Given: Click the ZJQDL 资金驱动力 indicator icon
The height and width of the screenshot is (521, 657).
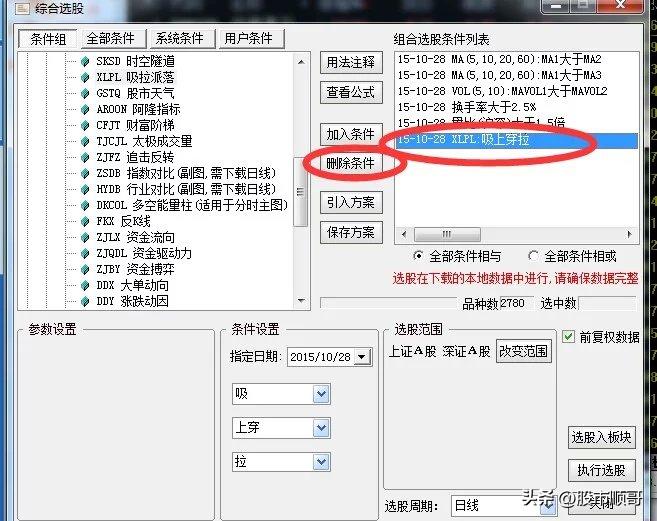Looking at the screenshot, I should (x=85, y=253).
